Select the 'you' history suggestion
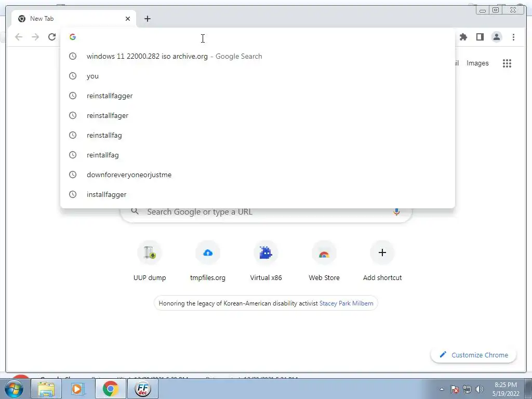 [258, 76]
